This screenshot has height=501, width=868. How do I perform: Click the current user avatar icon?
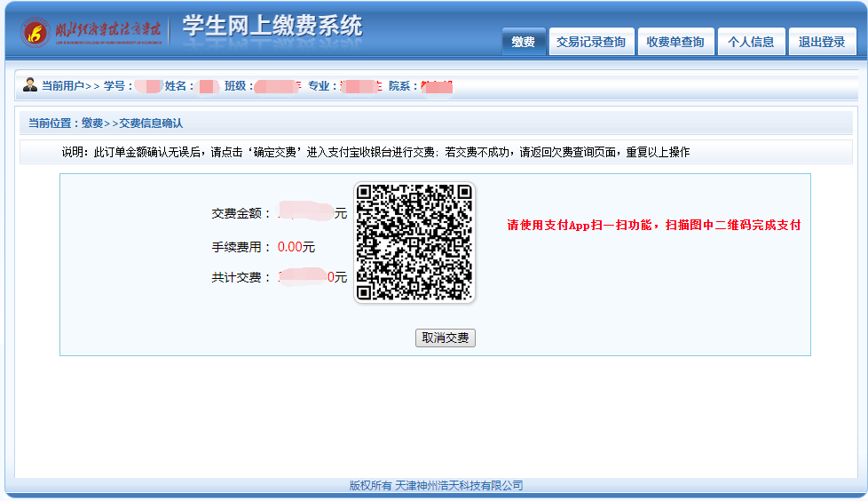click(30, 85)
